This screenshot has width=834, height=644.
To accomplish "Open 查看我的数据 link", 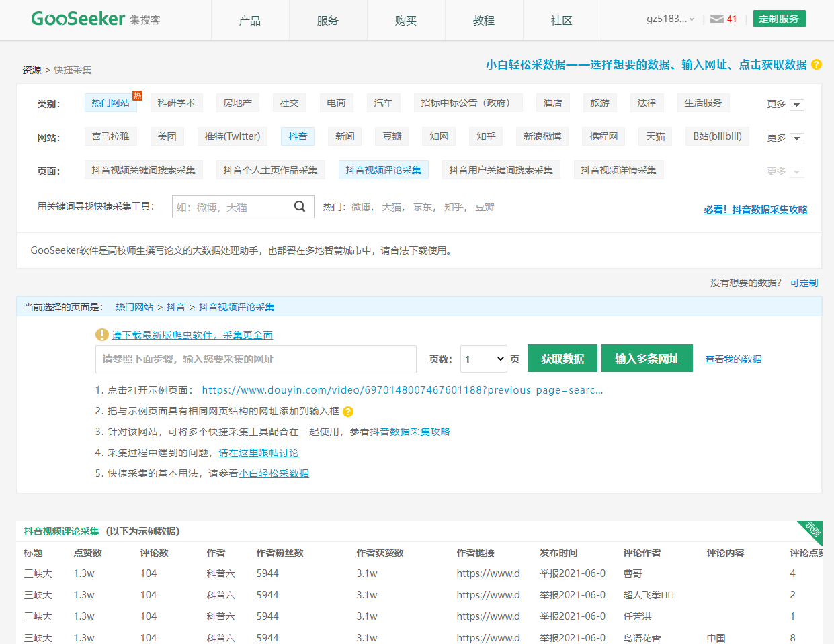I will point(733,359).
